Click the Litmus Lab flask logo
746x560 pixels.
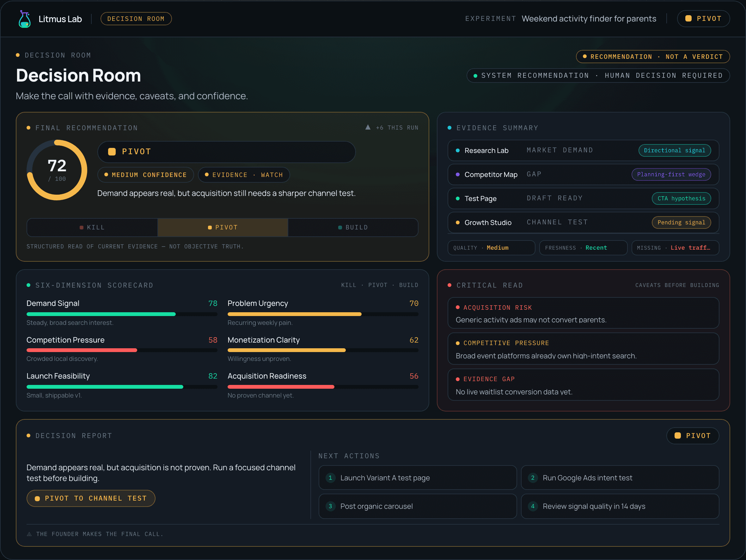click(x=25, y=19)
